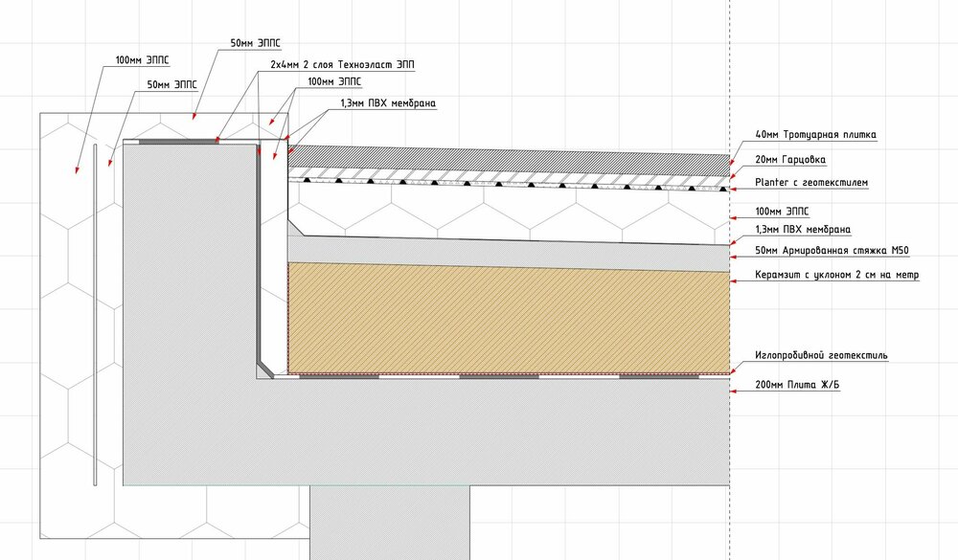Click the "Иглопробивной геотекстиль" annotation
The width and height of the screenshot is (958, 560).
821,355
